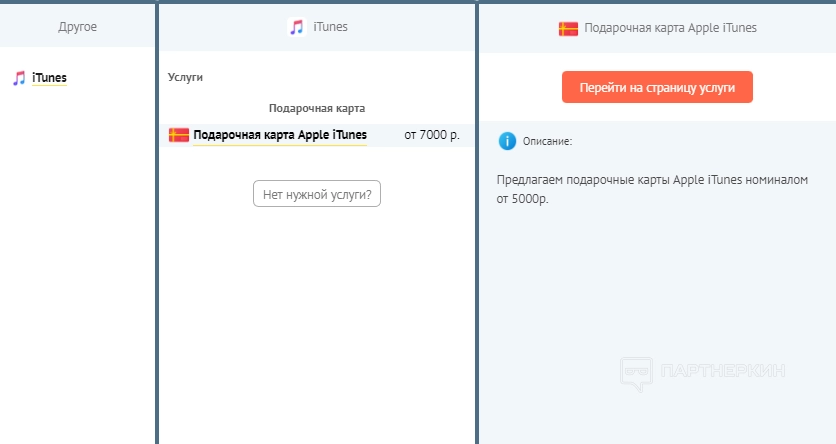
Task: Click the iTunes title in the middle header
Action: coord(330,27)
